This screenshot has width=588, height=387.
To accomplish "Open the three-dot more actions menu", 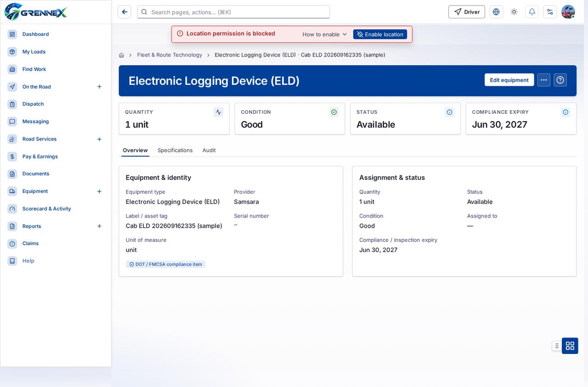I will 544,80.
